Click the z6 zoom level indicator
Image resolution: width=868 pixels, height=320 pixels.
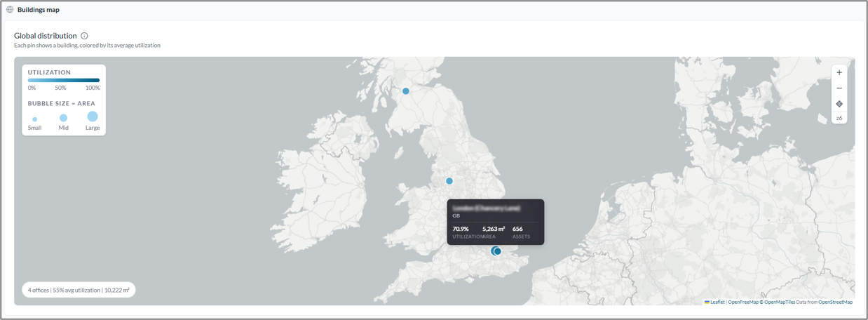coord(839,118)
